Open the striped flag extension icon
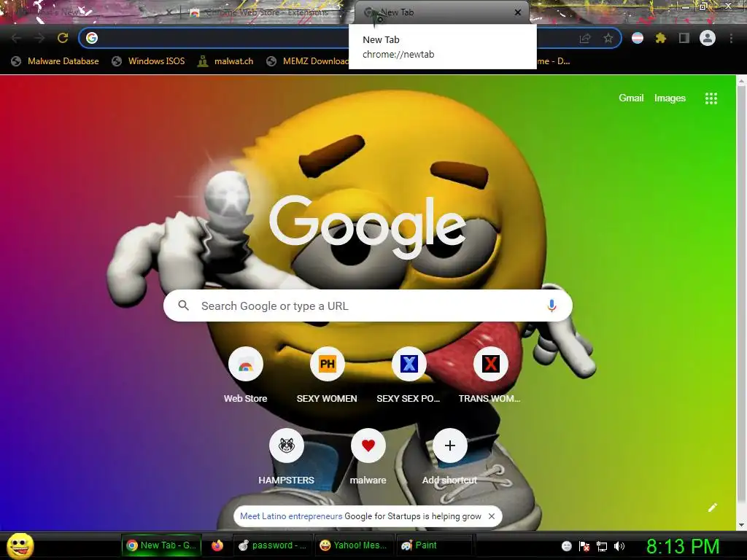 click(638, 38)
